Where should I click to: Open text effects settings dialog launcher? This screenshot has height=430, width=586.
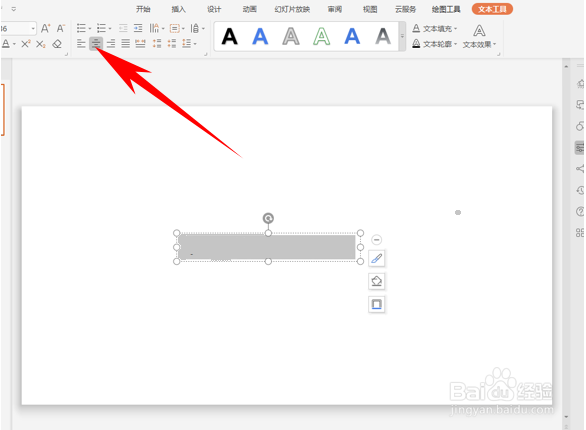click(499, 55)
